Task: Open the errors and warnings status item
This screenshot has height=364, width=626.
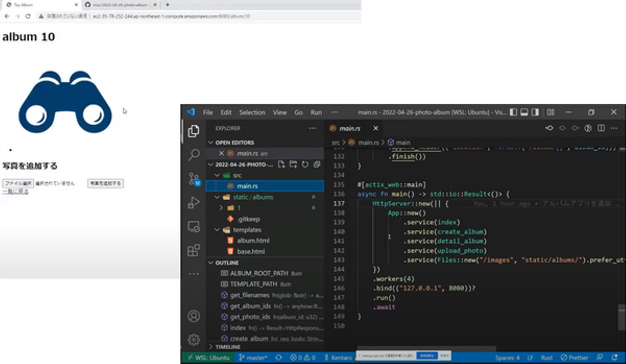Action: tap(303, 357)
